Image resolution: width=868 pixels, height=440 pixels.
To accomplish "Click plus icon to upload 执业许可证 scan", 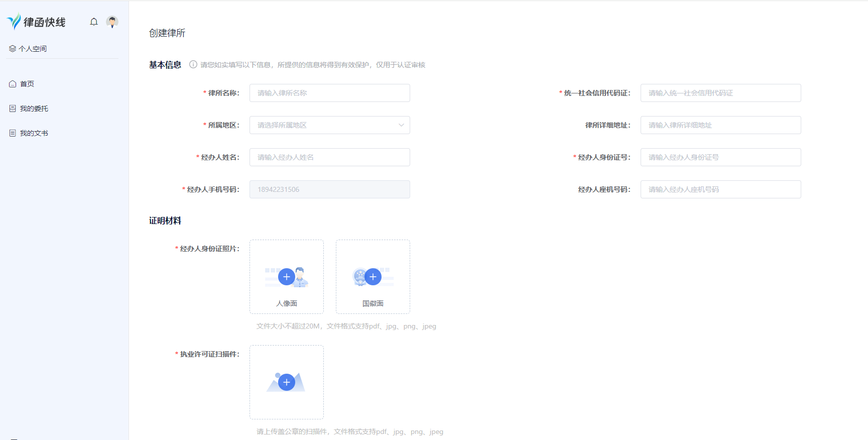I will click(x=287, y=382).
